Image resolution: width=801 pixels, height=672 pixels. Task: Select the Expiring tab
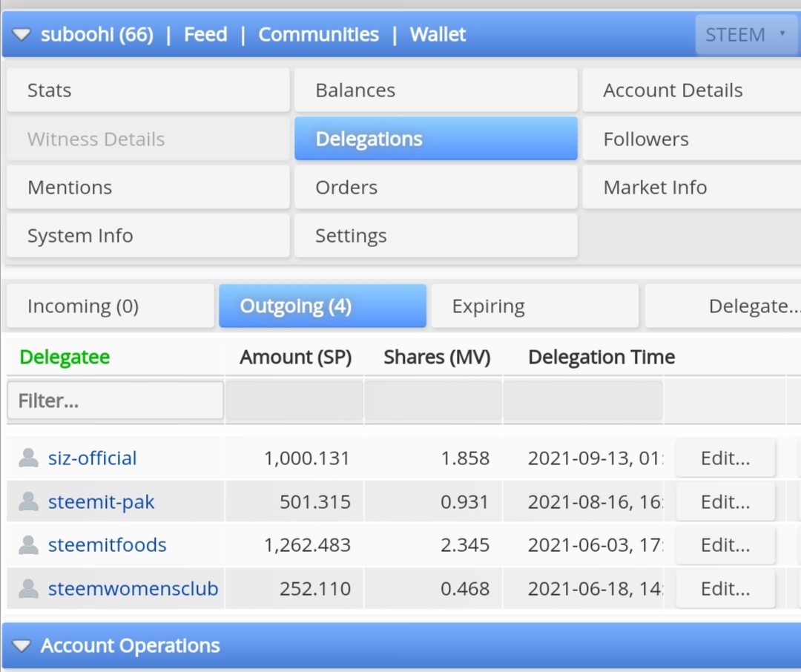(535, 306)
